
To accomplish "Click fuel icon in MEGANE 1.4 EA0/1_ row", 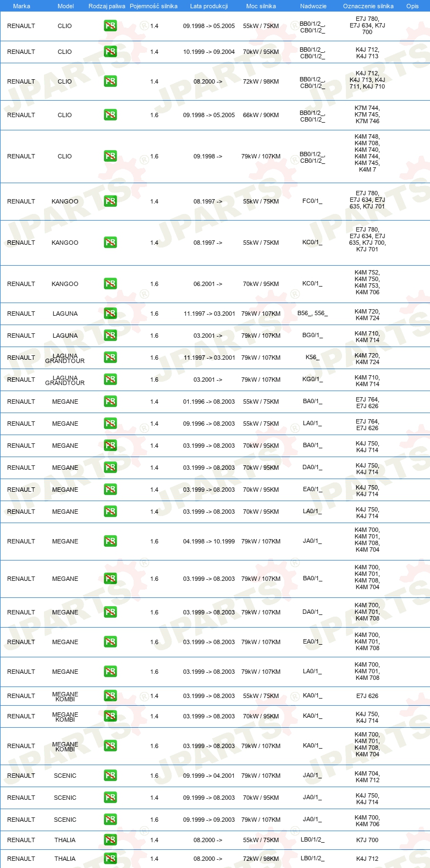I will pyautogui.click(x=111, y=490).
